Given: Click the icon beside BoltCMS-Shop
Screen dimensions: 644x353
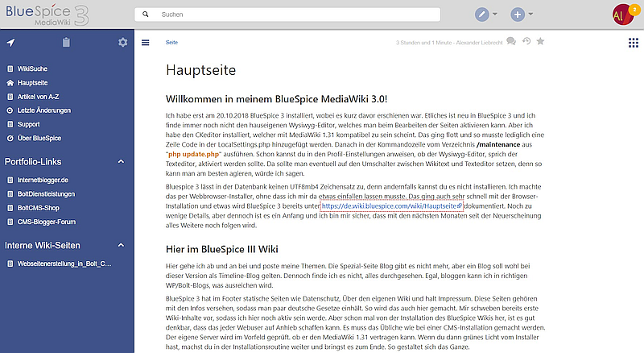Looking at the screenshot, I should [10, 208].
